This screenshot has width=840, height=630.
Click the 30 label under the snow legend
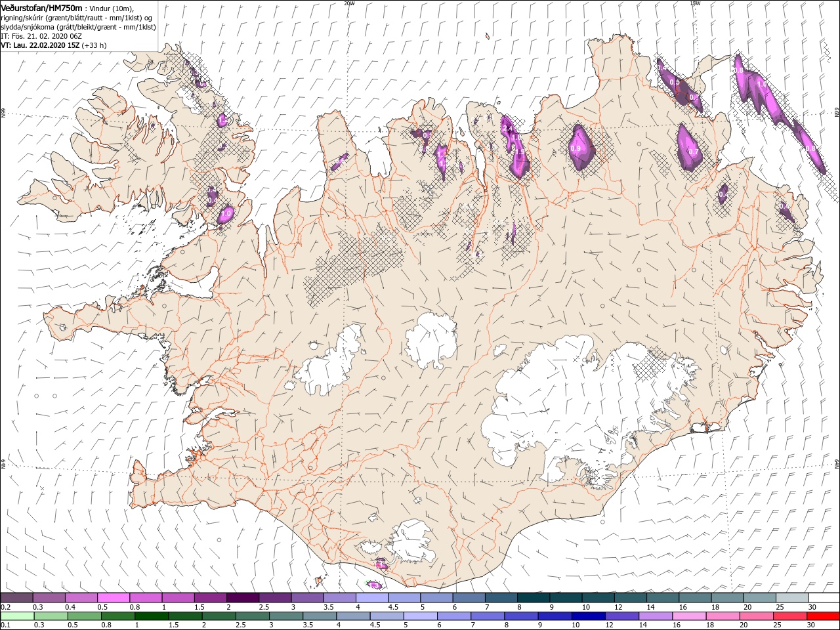pos(812,607)
